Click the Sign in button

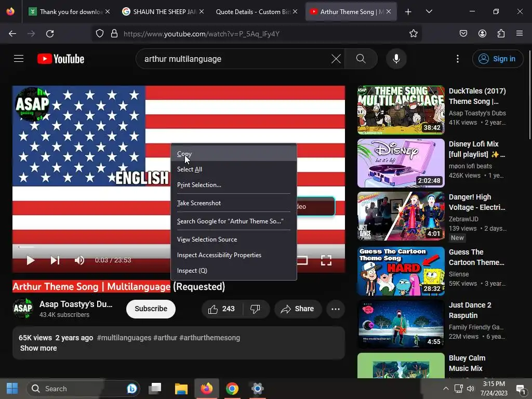(x=498, y=59)
